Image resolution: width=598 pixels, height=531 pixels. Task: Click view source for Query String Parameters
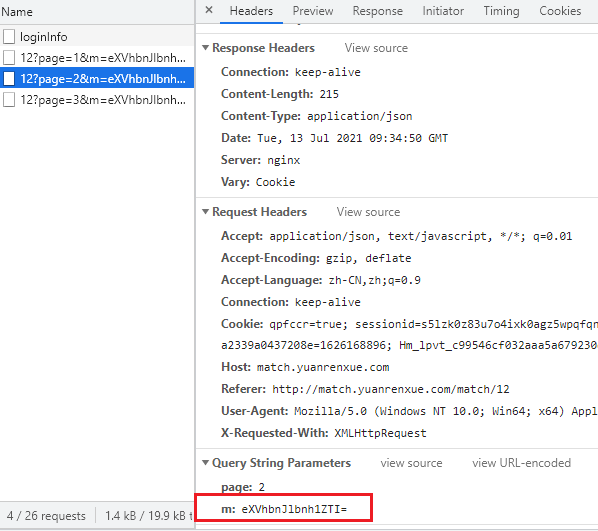pyautogui.click(x=411, y=463)
